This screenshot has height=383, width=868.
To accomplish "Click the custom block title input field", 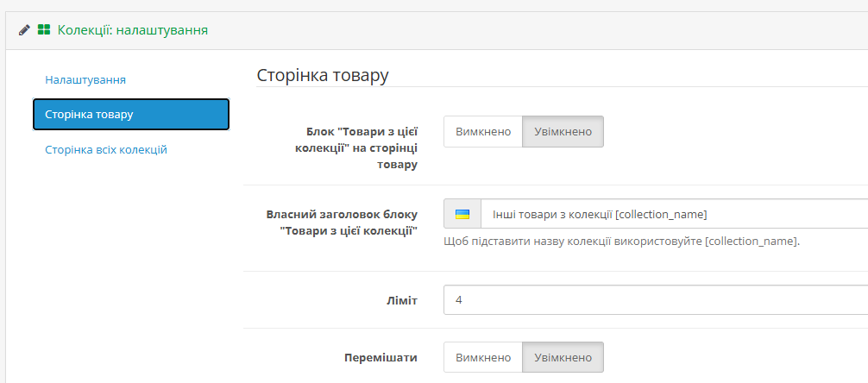I will point(674,214).
